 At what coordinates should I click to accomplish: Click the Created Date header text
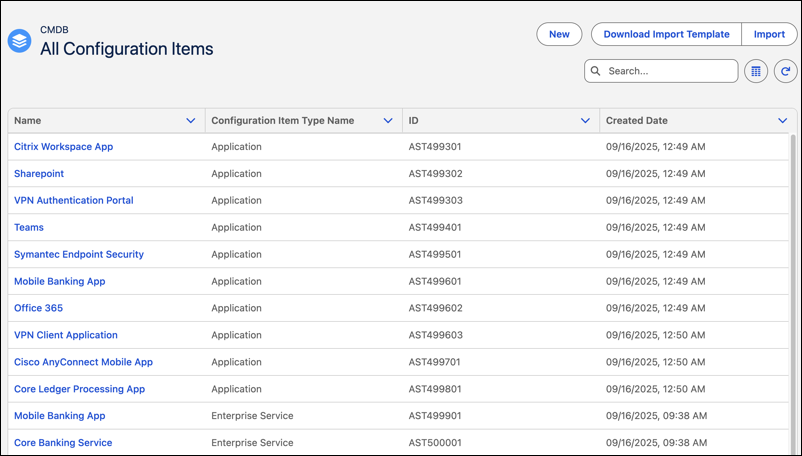click(x=637, y=121)
